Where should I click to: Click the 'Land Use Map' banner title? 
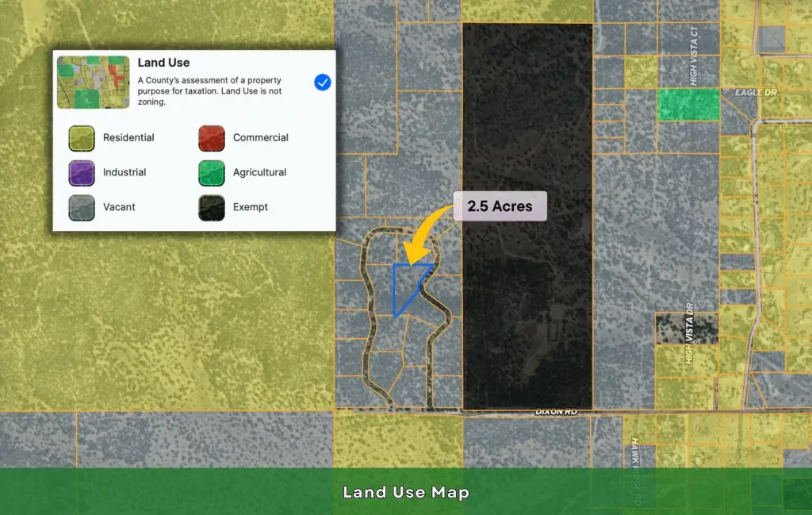point(406,492)
